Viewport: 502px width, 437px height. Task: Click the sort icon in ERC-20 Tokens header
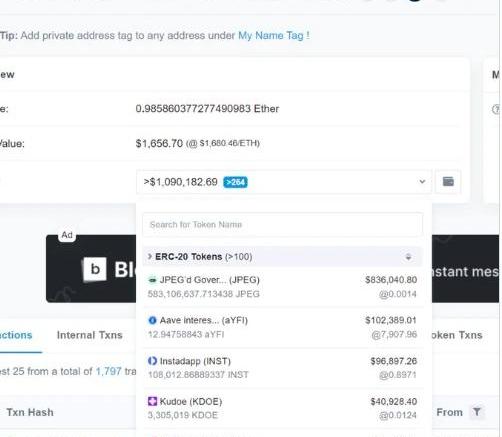(408, 257)
